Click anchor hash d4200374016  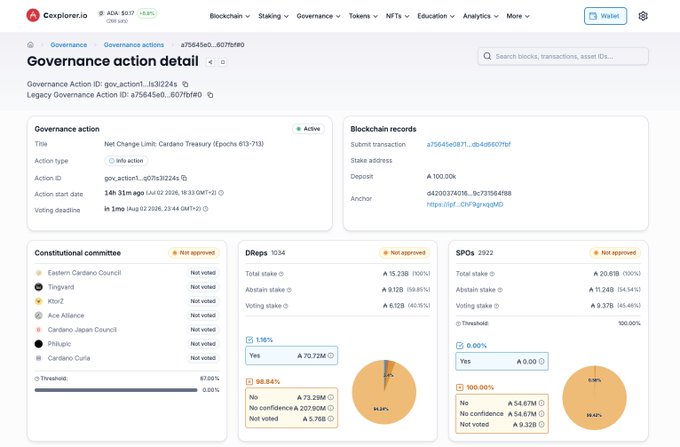(469, 193)
